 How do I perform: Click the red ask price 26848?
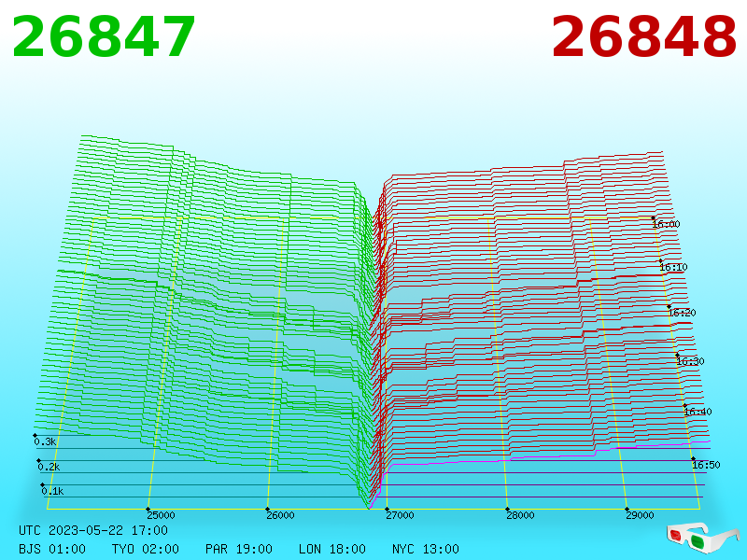pos(644,36)
